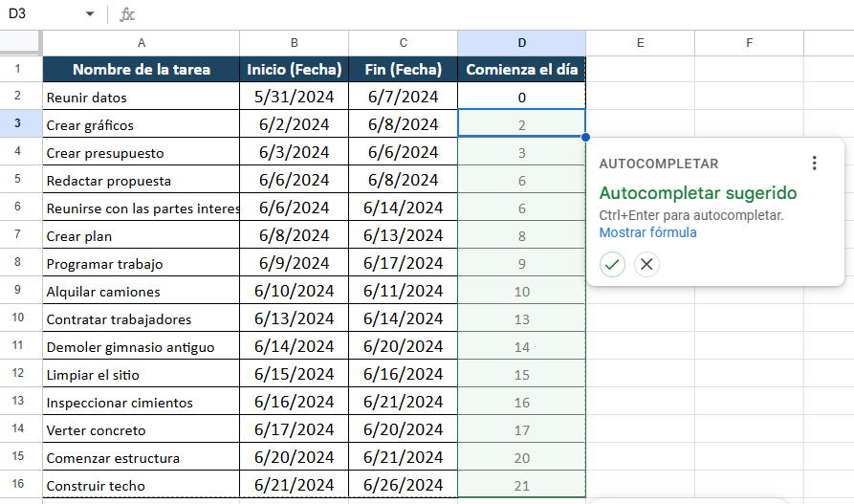Click the fx formula icon
The width and height of the screenshot is (854, 504).
point(127,14)
